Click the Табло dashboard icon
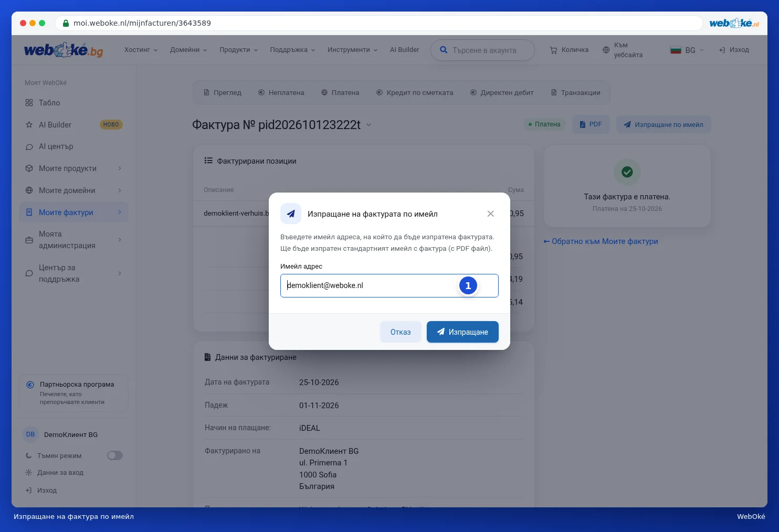 click(29, 103)
